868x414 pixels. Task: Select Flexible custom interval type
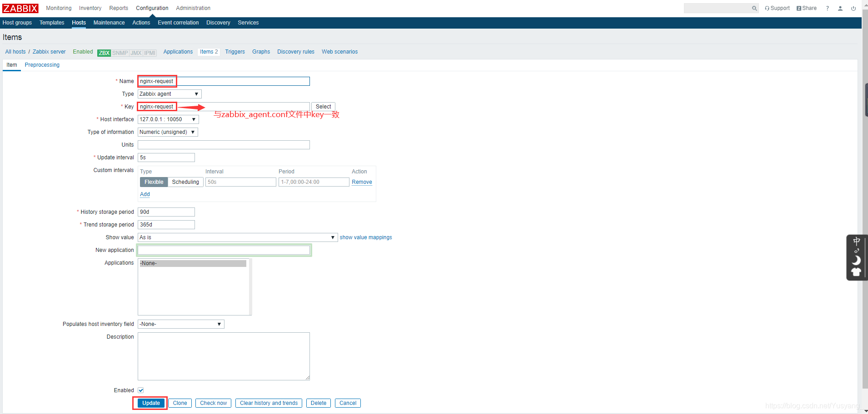(154, 182)
